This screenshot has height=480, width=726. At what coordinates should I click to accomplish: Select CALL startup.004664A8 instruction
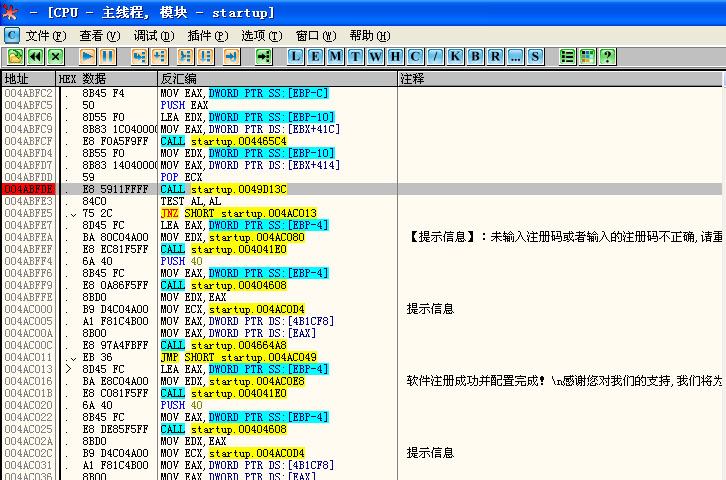224,345
